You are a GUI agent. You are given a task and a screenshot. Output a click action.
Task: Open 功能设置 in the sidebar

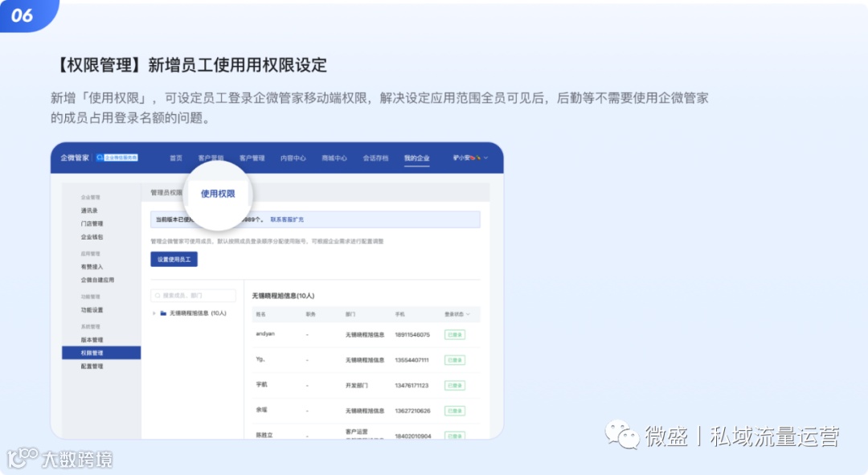[x=92, y=310]
